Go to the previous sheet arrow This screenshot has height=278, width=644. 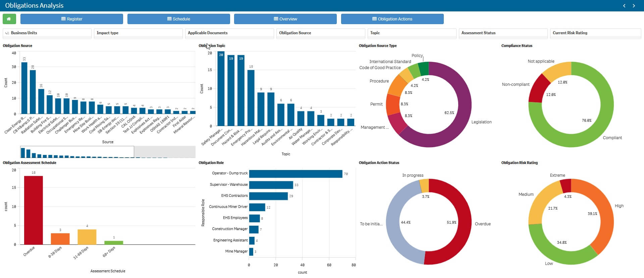click(x=624, y=6)
